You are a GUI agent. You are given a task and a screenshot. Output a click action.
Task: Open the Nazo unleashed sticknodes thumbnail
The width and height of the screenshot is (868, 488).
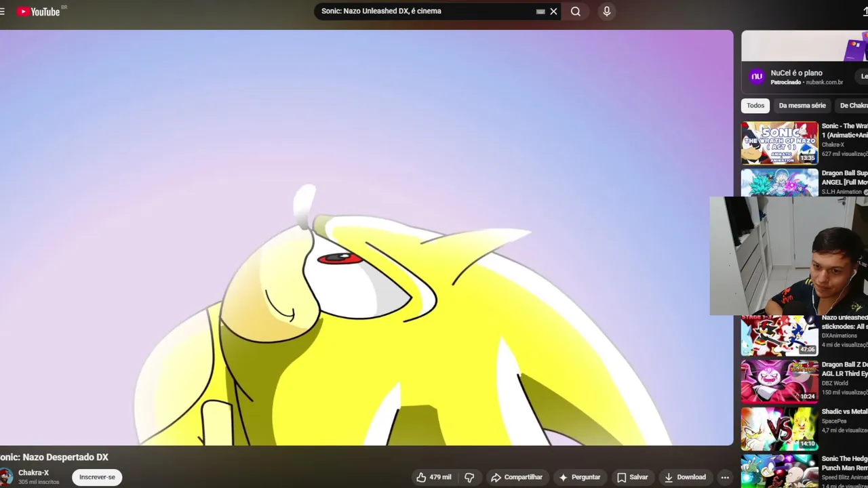(780, 335)
